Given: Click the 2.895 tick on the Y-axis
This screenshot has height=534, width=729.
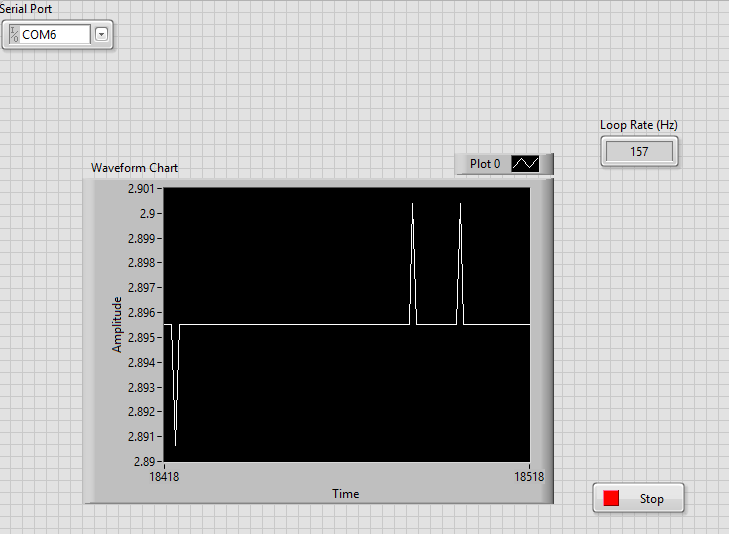Looking at the screenshot, I should point(141,337).
